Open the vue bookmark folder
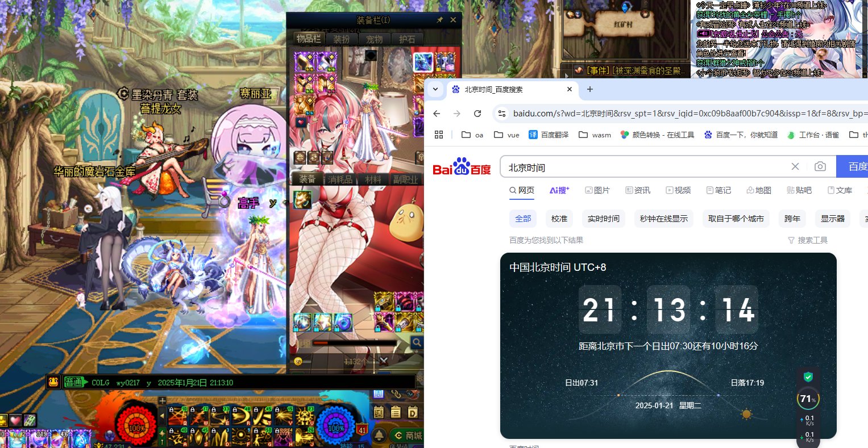 tap(506, 135)
